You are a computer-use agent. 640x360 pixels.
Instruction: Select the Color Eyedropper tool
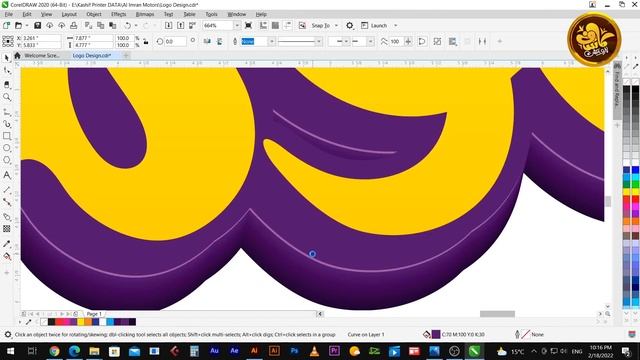coord(7,244)
